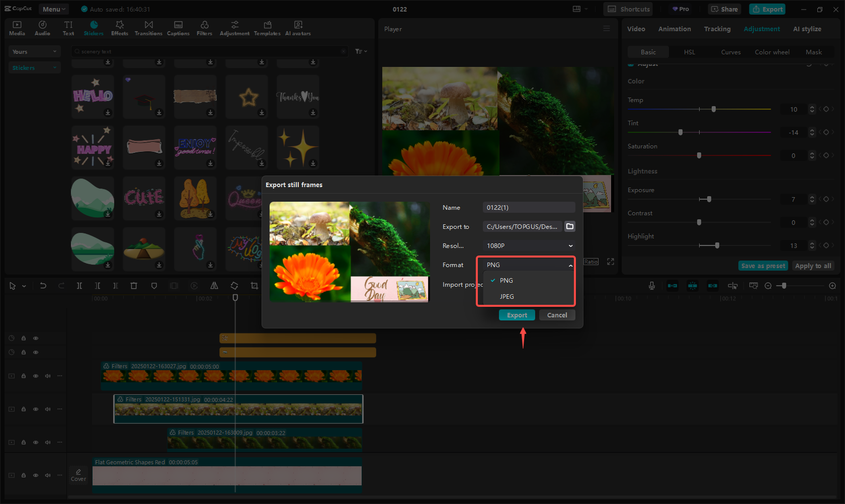This screenshot has width=845, height=504.
Task: Click the Export button in the dialog
Action: (517, 315)
